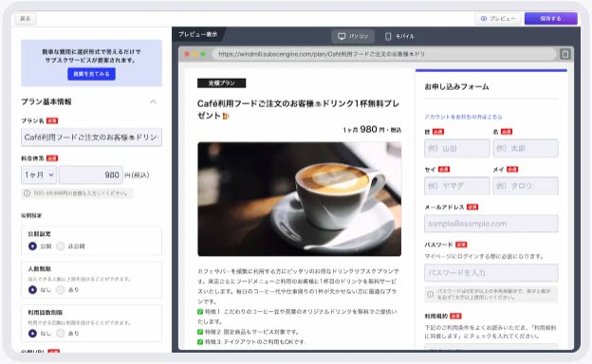Screen dimensions: 592x364
Task: Click the clipboard copy icon beside URL
Action: [564, 54]
